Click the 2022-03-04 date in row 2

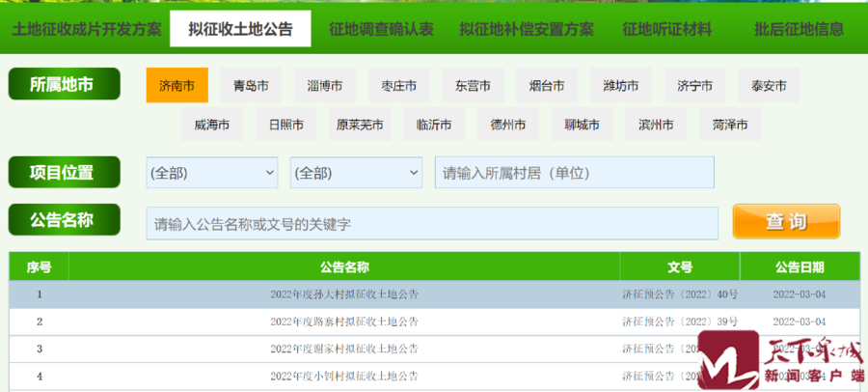pos(799,322)
